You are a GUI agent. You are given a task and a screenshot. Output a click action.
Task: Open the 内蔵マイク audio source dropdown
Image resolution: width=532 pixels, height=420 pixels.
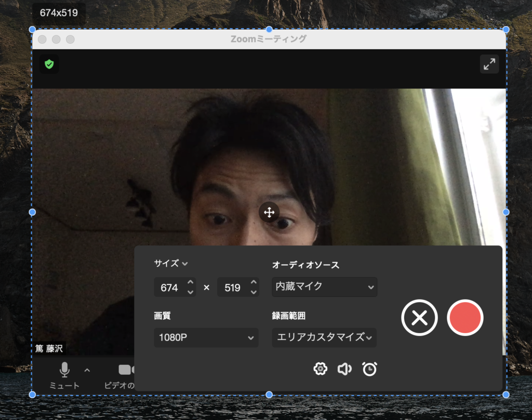324,287
